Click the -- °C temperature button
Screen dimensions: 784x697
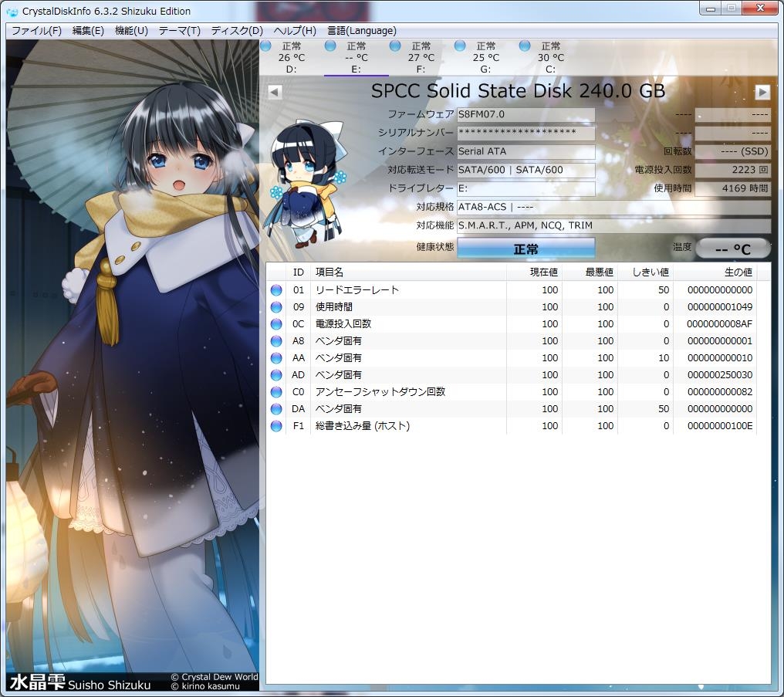[732, 249]
